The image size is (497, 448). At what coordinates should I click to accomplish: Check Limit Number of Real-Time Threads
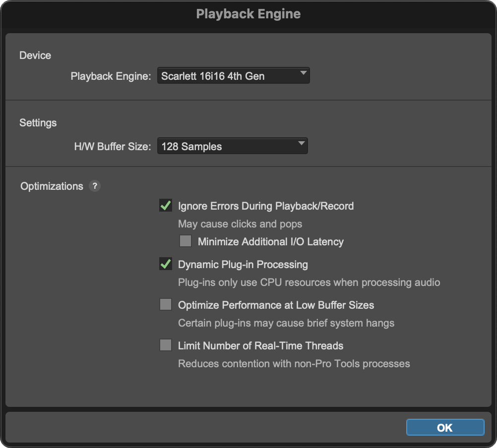click(166, 345)
